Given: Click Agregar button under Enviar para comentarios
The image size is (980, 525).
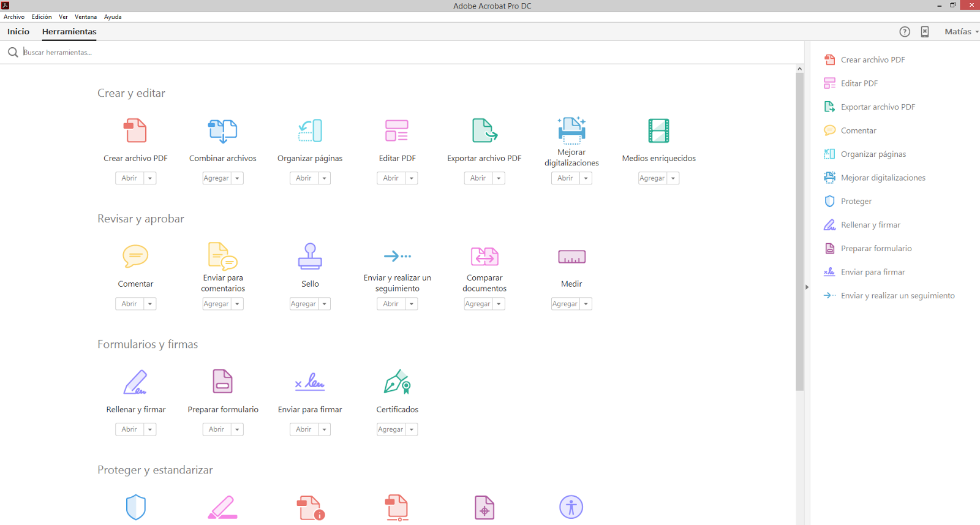Looking at the screenshot, I should [217, 304].
